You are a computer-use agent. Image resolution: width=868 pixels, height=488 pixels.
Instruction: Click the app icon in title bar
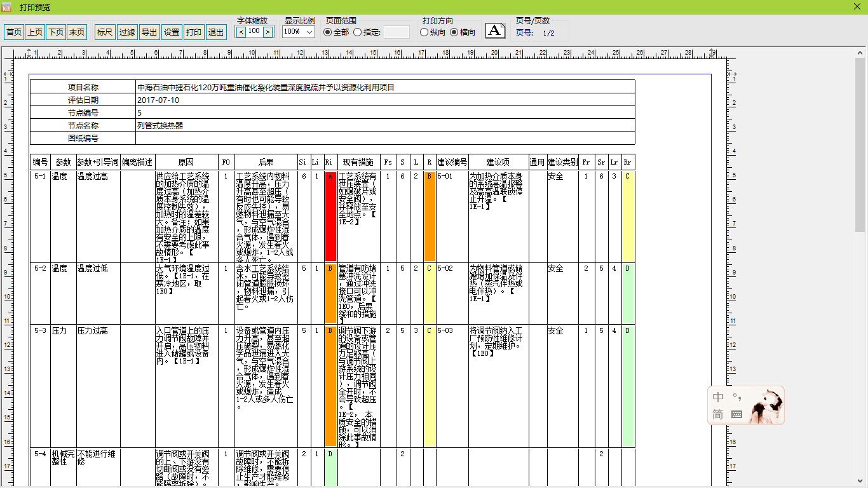click(7, 7)
